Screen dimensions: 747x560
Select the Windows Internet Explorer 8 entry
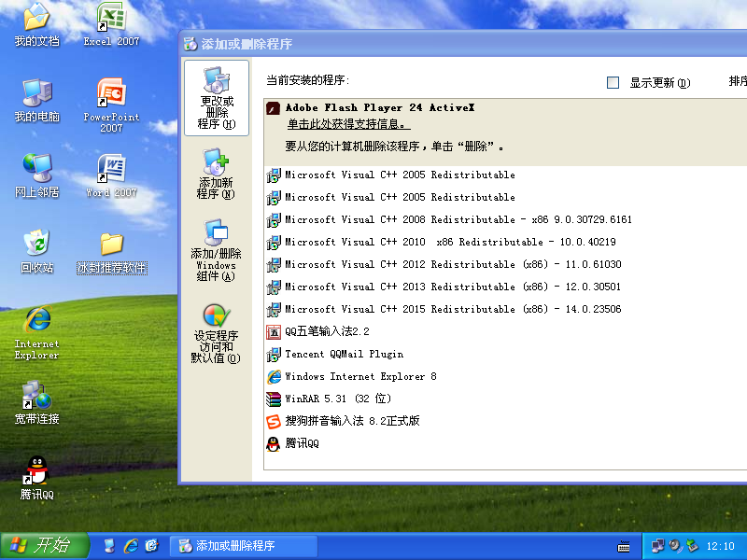(505, 377)
